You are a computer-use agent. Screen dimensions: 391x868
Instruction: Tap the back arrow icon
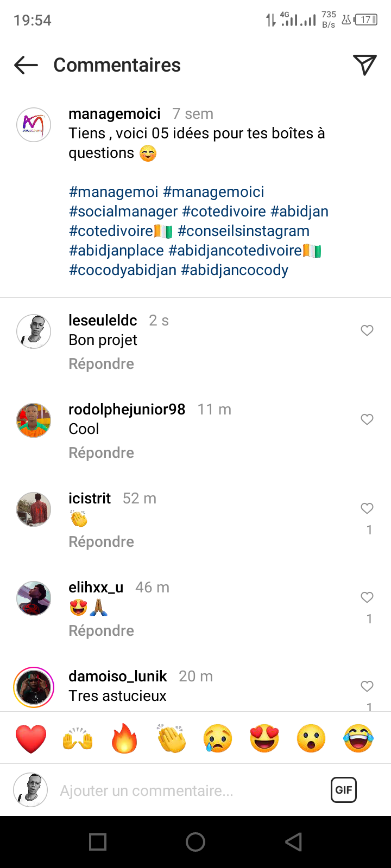click(26, 65)
